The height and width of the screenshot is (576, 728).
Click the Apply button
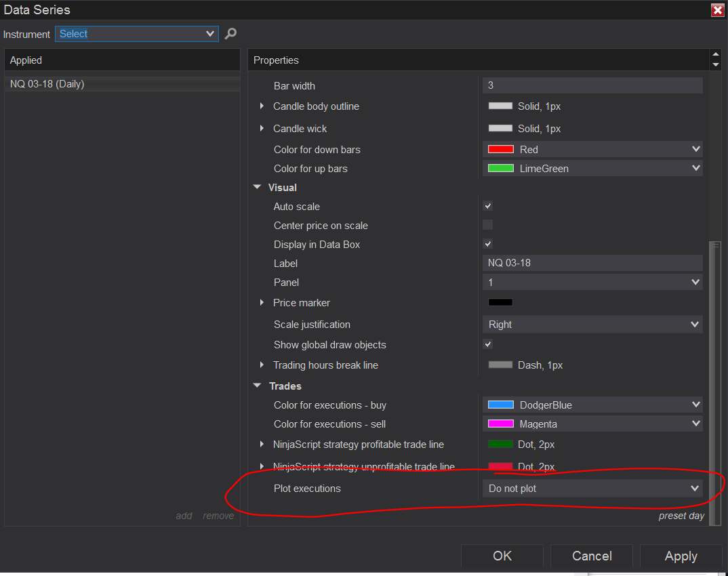pyautogui.click(x=681, y=556)
